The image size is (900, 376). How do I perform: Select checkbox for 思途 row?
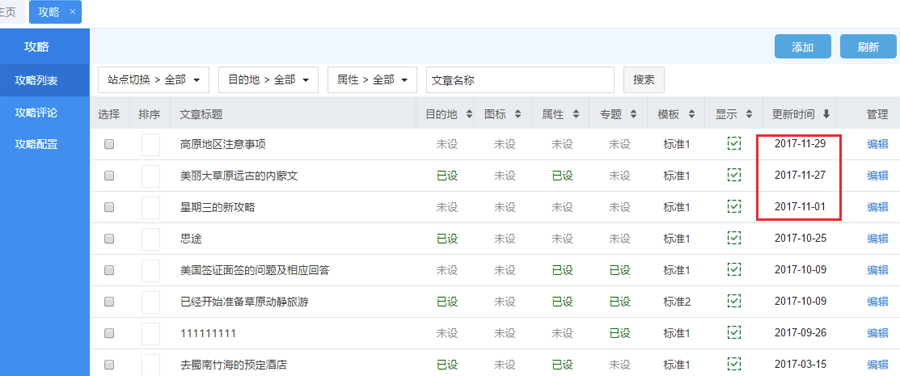109,239
